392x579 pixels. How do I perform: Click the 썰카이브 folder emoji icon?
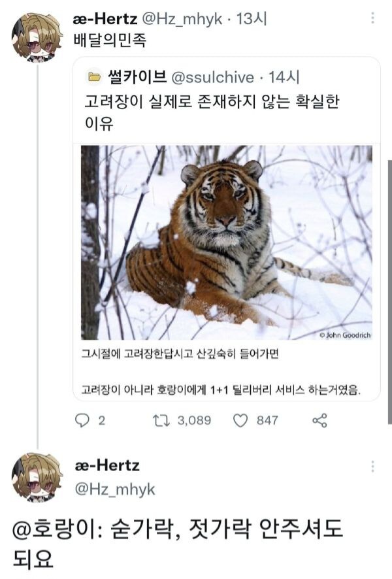point(95,78)
